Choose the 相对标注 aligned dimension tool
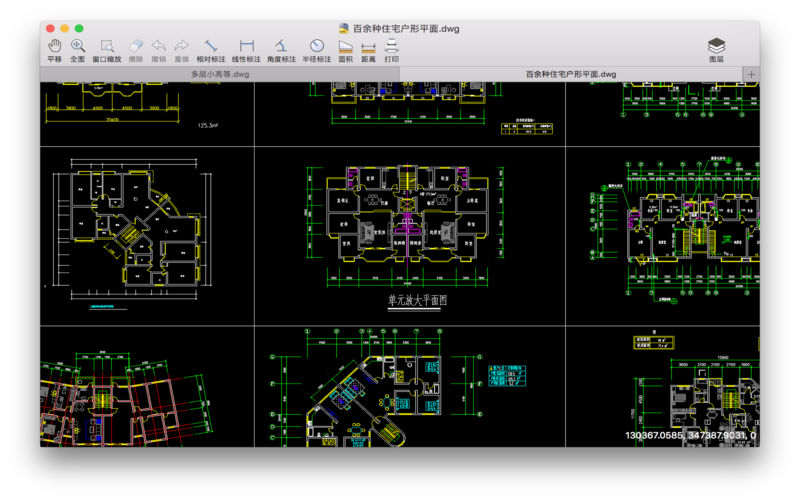800x500 pixels. coord(211,51)
